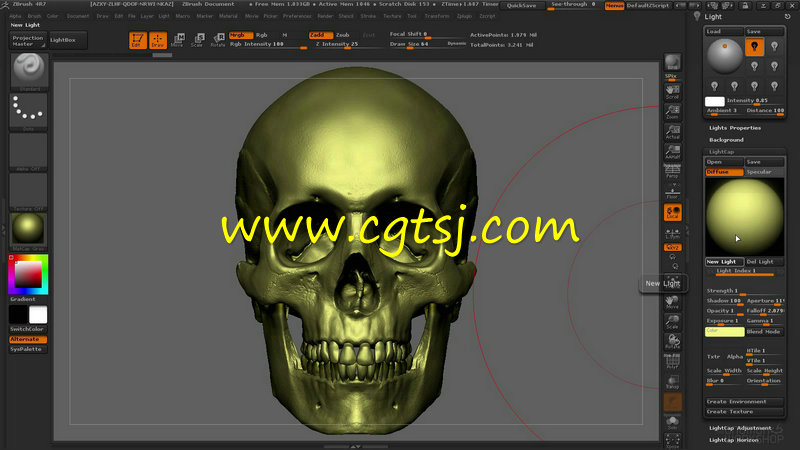Toggle Perspective (Persp) view
800x450 pixels.
672,171
